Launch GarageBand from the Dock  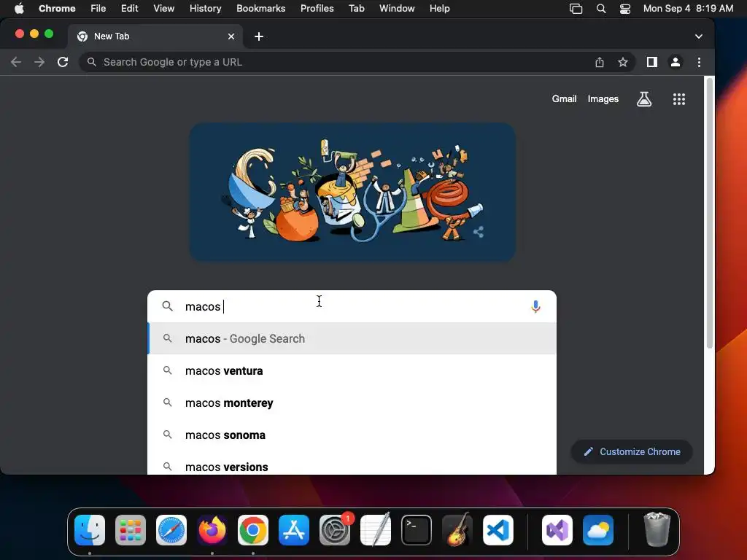(x=457, y=530)
